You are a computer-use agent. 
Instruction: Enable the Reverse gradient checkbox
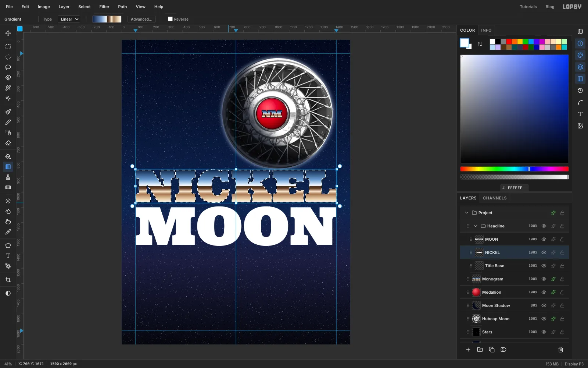(x=170, y=19)
